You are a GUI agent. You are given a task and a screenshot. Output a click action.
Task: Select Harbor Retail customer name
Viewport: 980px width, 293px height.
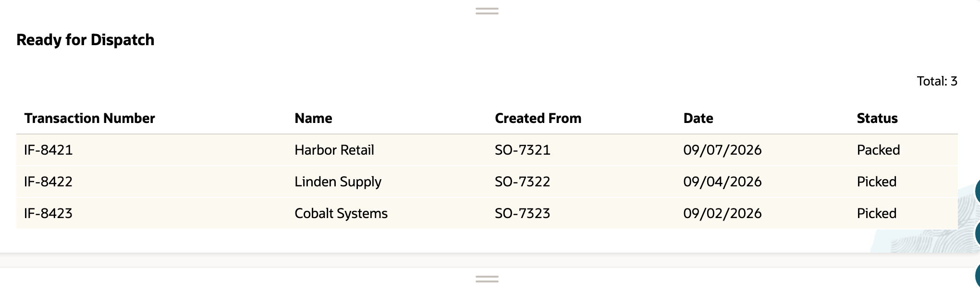tap(334, 150)
